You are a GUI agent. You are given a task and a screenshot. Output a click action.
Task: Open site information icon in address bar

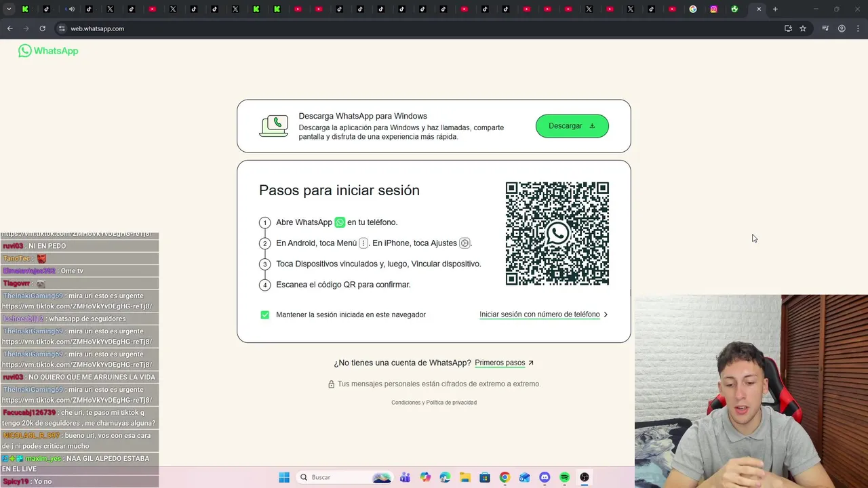62,28
